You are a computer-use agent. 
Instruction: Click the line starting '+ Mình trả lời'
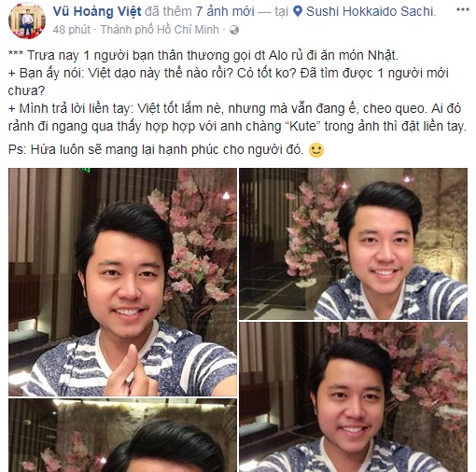click(237, 118)
